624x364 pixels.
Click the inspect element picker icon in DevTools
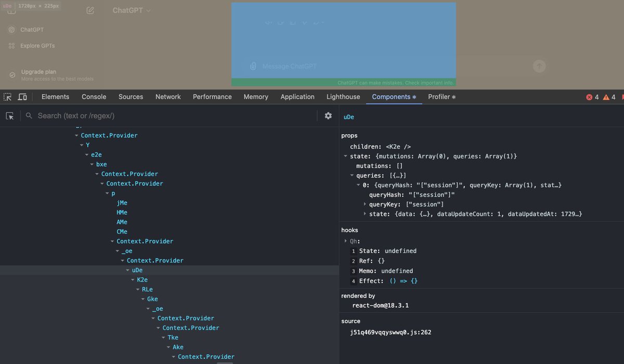(7, 97)
